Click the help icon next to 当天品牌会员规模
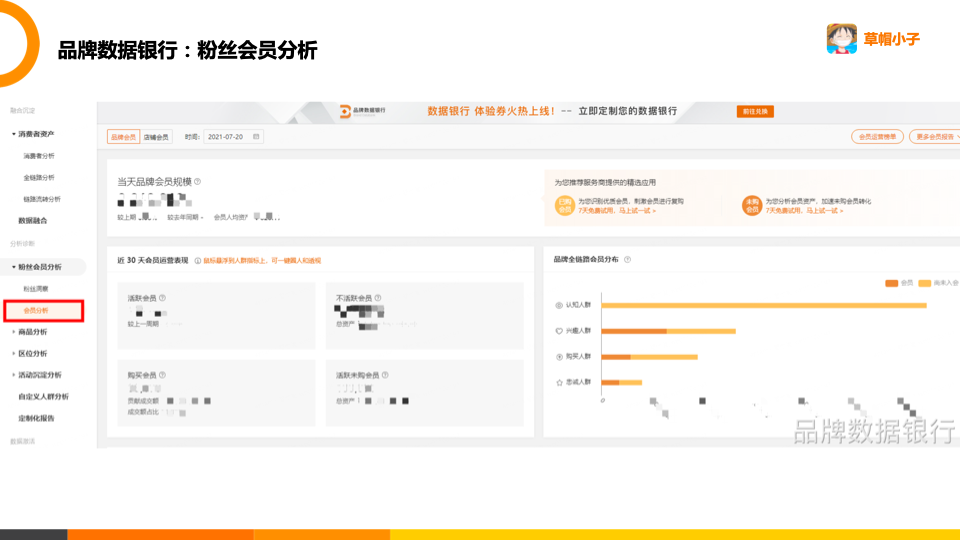Viewport: 960px width, 540px height. (198, 182)
